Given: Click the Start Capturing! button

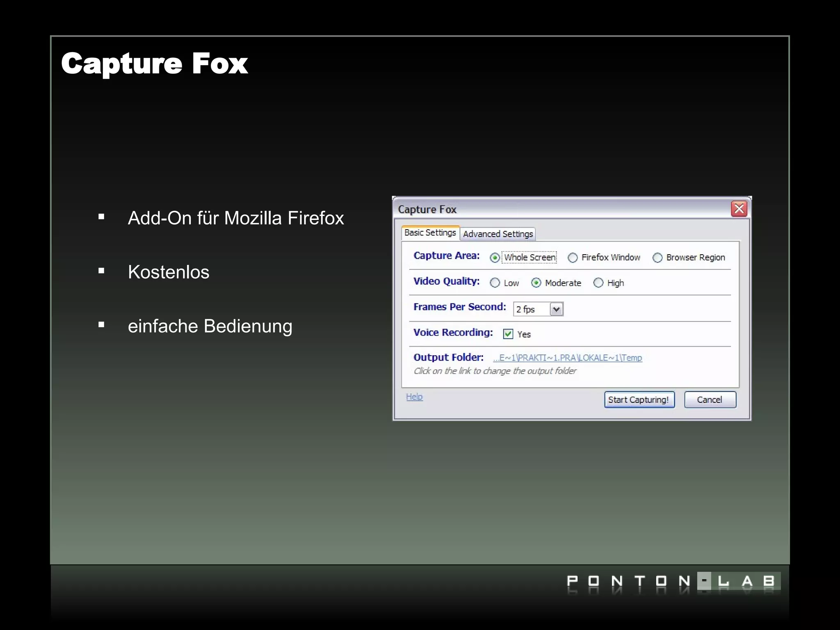Looking at the screenshot, I should (639, 399).
